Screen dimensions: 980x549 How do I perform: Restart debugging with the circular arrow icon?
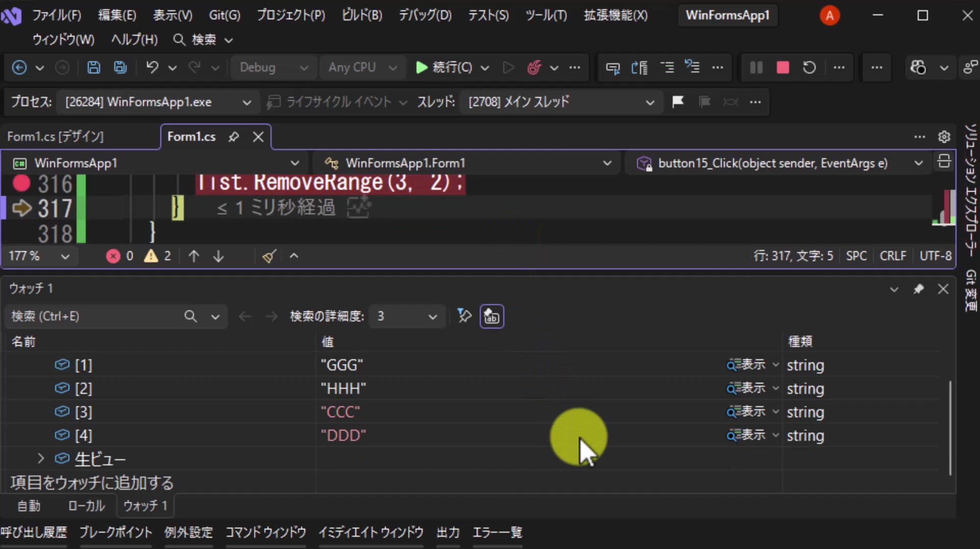click(x=809, y=67)
